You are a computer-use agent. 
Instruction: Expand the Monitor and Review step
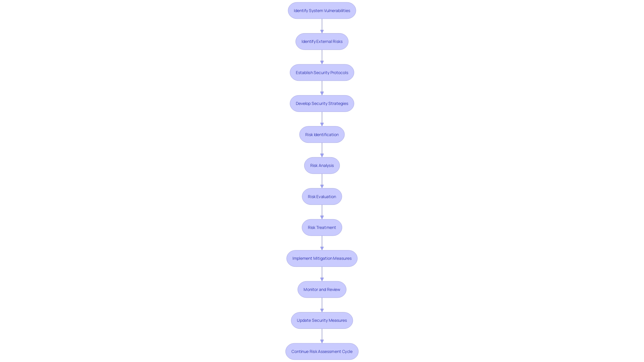coord(322,289)
